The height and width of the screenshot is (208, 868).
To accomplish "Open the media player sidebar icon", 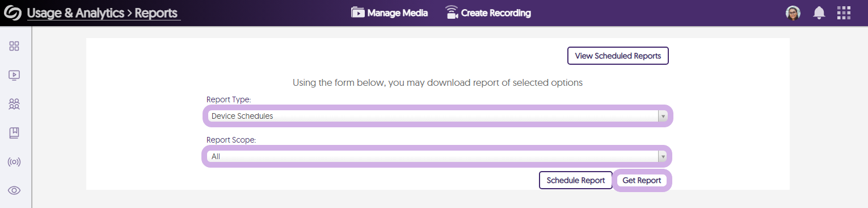I will coord(14,75).
